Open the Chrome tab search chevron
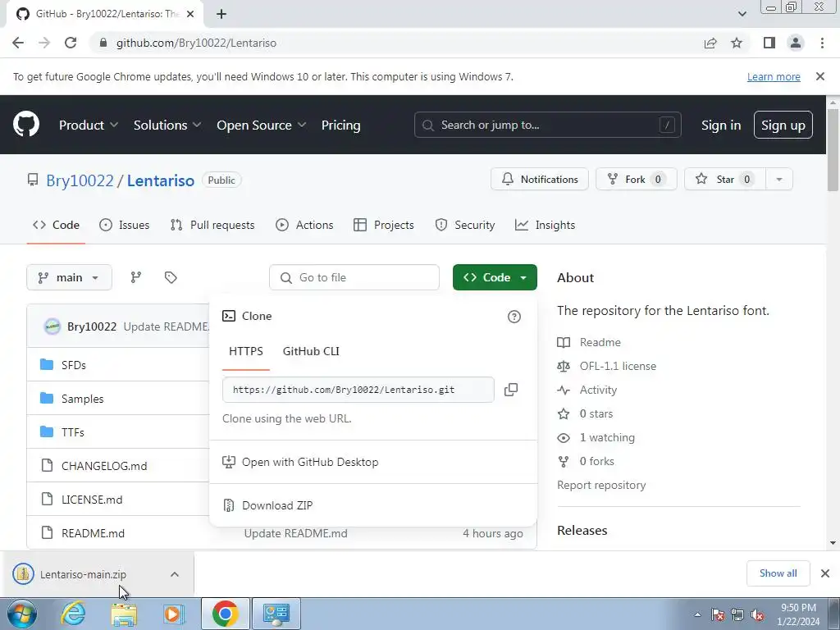 pyautogui.click(x=742, y=14)
